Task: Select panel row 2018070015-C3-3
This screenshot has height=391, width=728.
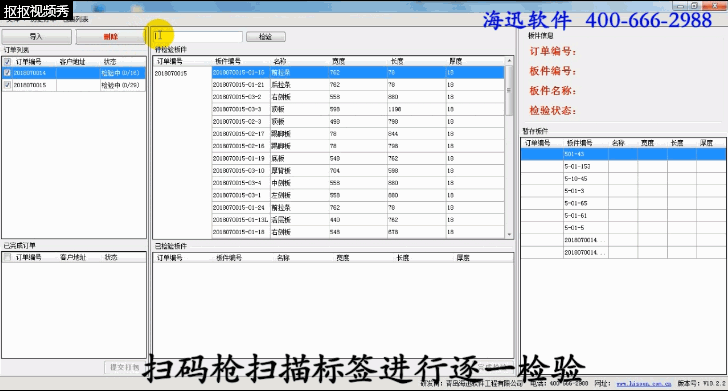Action: click(x=358, y=109)
